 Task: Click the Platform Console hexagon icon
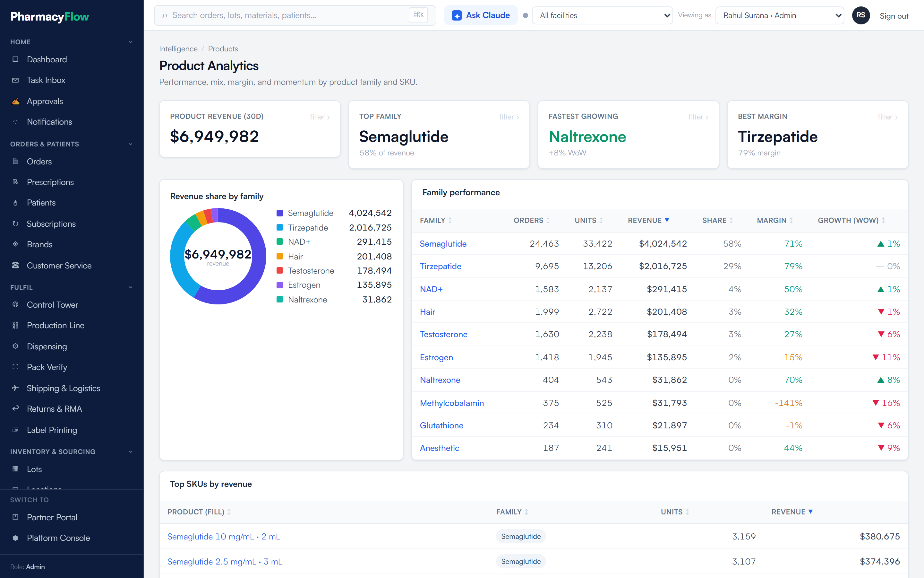tap(15, 538)
